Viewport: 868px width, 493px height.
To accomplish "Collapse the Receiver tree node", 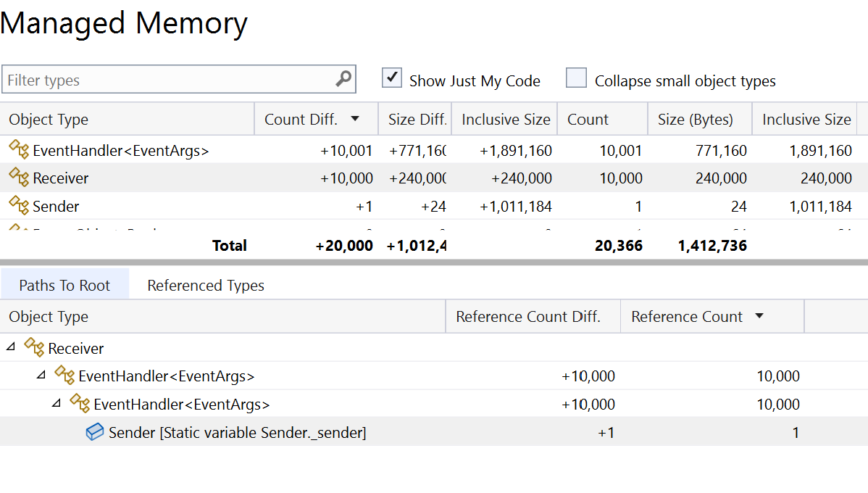I will (x=10, y=347).
